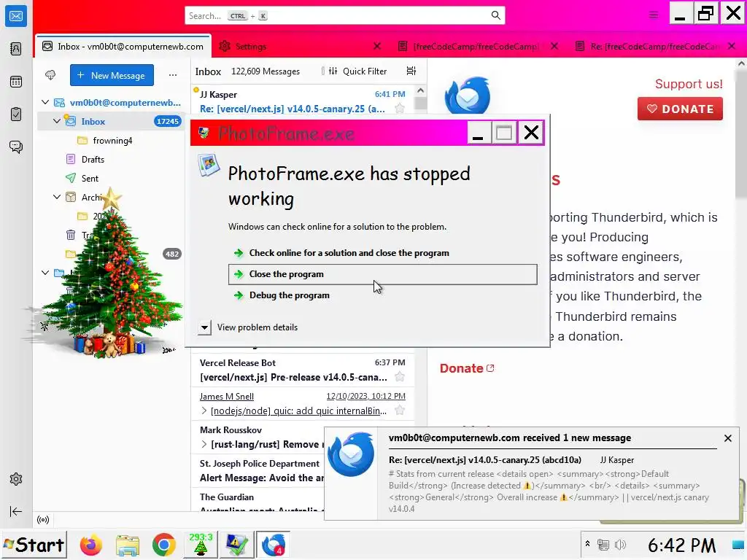Click the notification's message subject text
The width and height of the screenshot is (747, 560).
484,460
